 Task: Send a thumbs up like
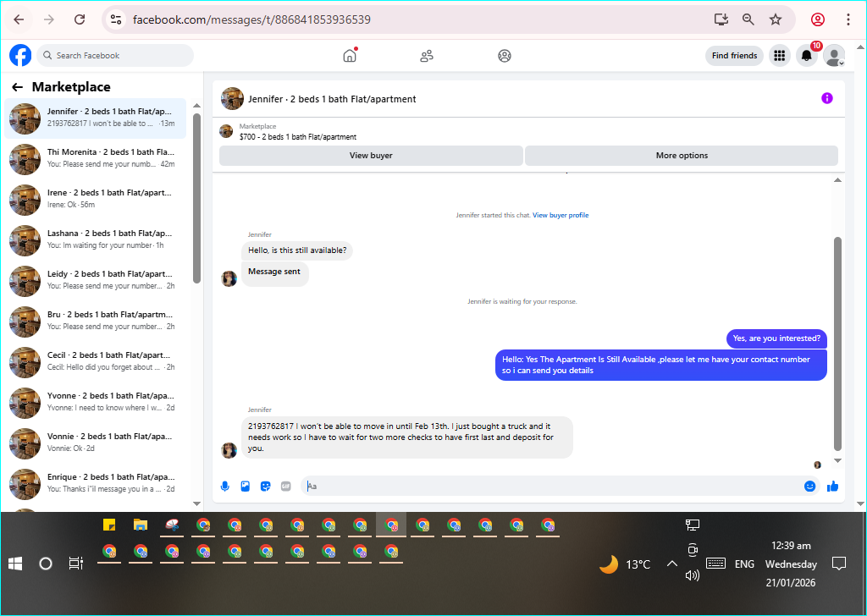(833, 487)
